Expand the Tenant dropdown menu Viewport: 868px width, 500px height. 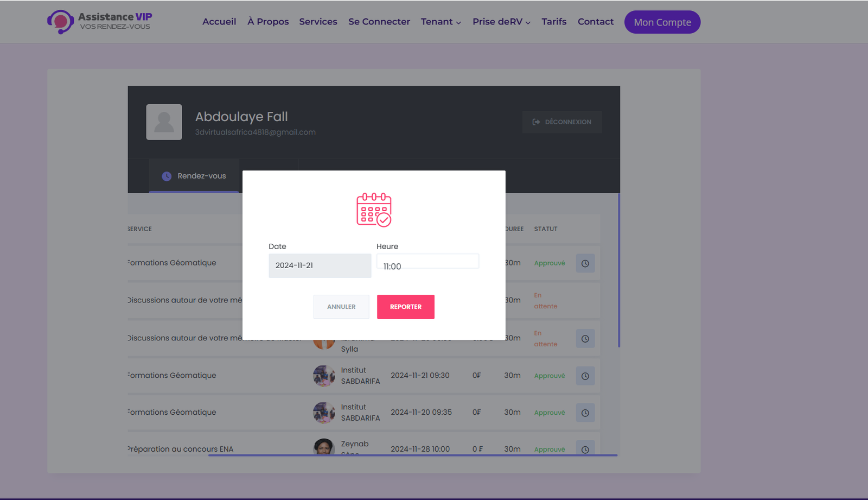tap(441, 22)
